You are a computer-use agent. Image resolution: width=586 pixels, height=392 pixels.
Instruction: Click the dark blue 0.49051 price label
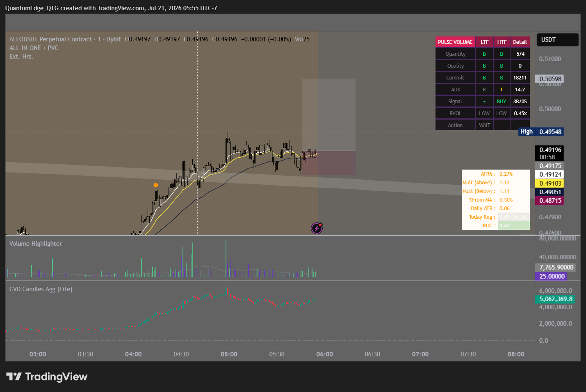[x=550, y=192]
